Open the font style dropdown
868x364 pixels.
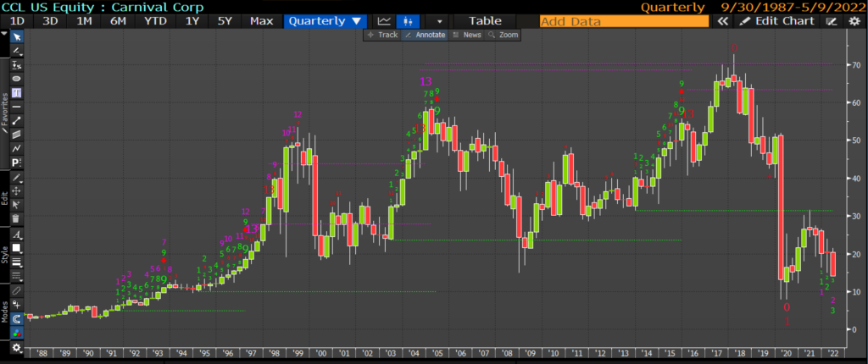(x=17, y=234)
